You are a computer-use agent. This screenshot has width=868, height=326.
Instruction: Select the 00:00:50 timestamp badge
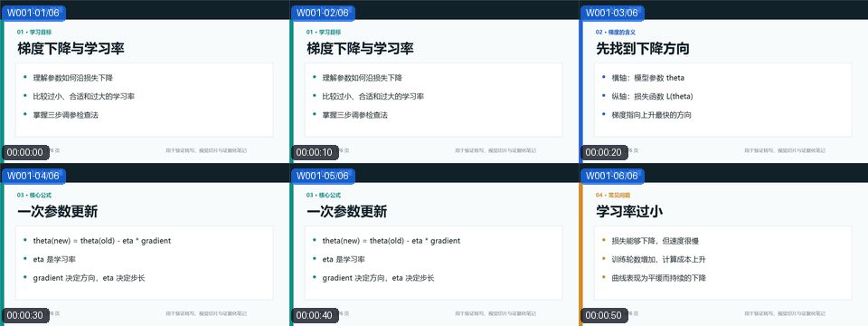(x=604, y=315)
